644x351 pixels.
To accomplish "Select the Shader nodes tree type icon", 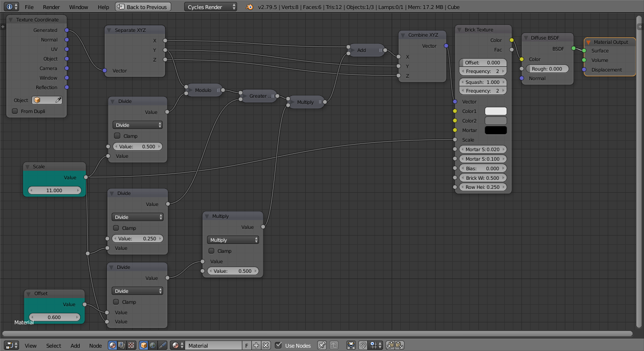I will pyautogui.click(x=113, y=345).
